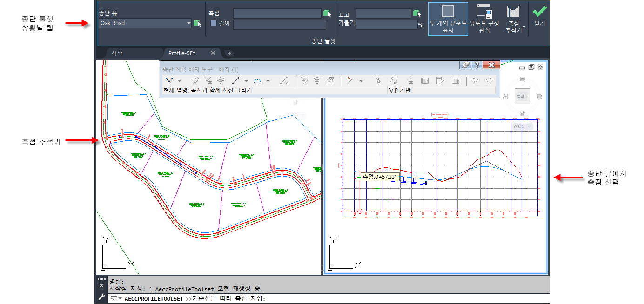
Task: Click the '현재 명령: 곡선과 함께 접선 그리기' status text
Action: click(207, 91)
